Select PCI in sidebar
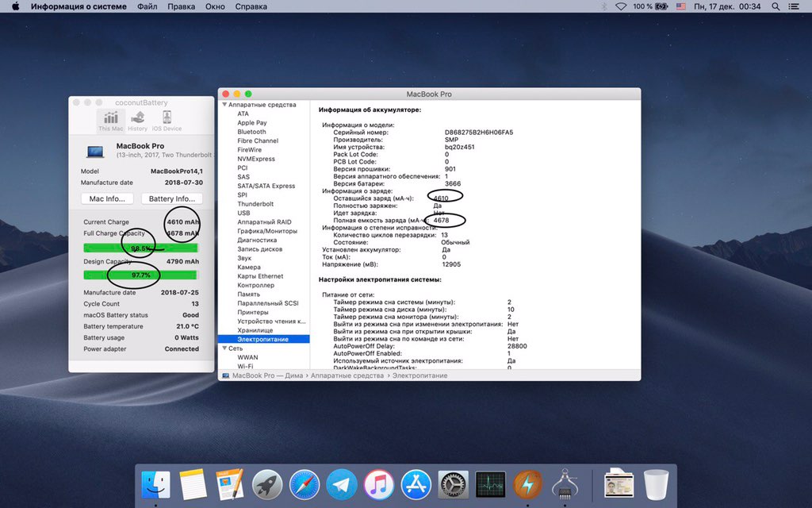This screenshot has height=508, width=812. [x=243, y=168]
